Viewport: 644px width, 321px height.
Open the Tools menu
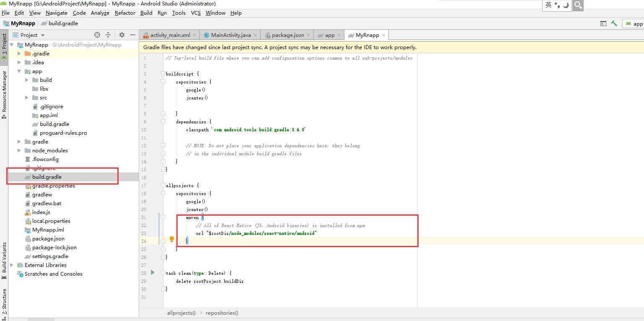pos(178,13)
